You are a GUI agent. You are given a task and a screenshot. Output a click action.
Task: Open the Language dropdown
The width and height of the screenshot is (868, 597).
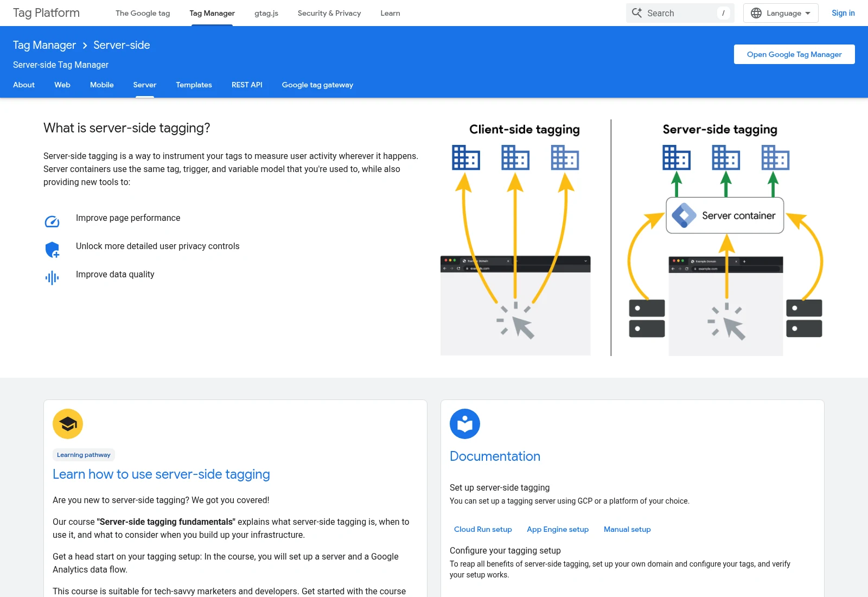pyautogui.click(x=781, y=13)
